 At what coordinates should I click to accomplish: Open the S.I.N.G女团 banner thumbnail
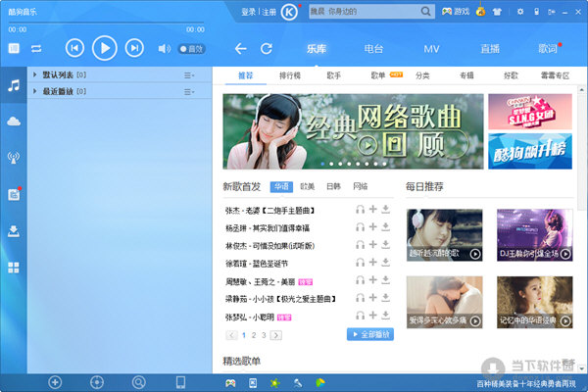(x=530, y=112)
